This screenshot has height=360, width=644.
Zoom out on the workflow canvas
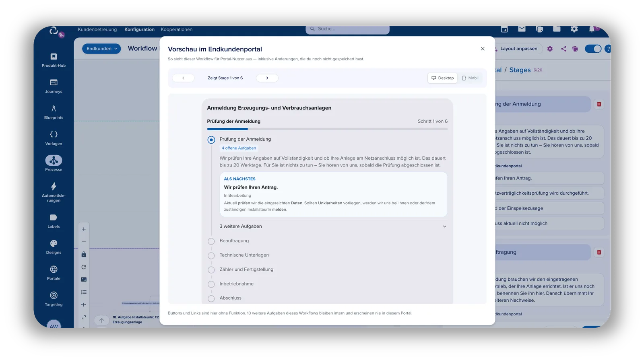[84, 242]
